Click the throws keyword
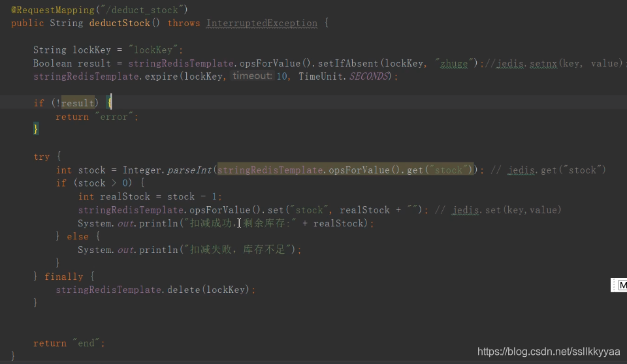 [x=184, y=23]
